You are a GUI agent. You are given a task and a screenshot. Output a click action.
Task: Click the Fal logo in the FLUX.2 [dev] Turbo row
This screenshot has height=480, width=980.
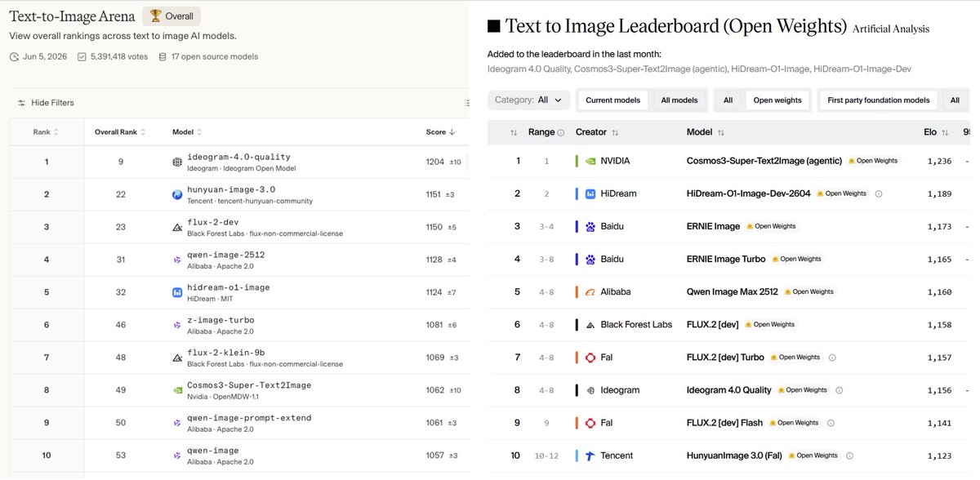590,357
